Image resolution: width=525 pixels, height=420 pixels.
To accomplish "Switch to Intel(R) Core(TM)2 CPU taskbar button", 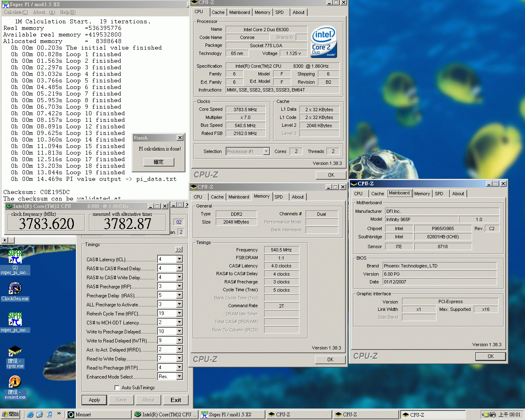I will coord(166,415).
